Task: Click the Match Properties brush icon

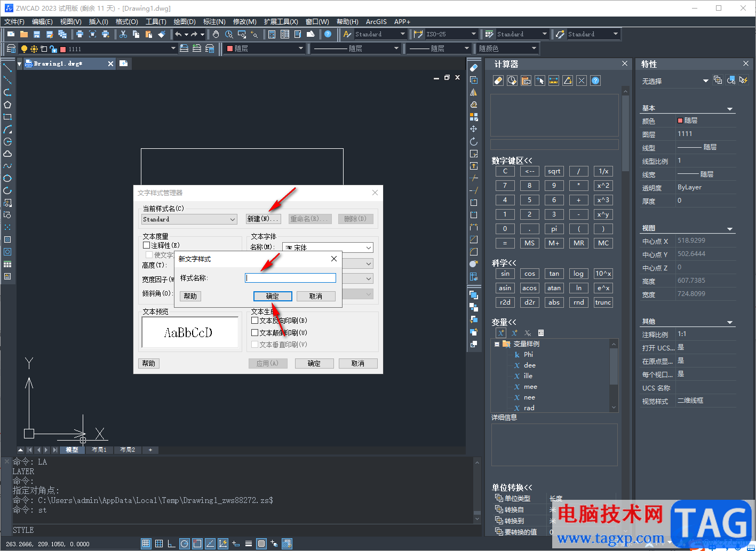Action: 162,34
